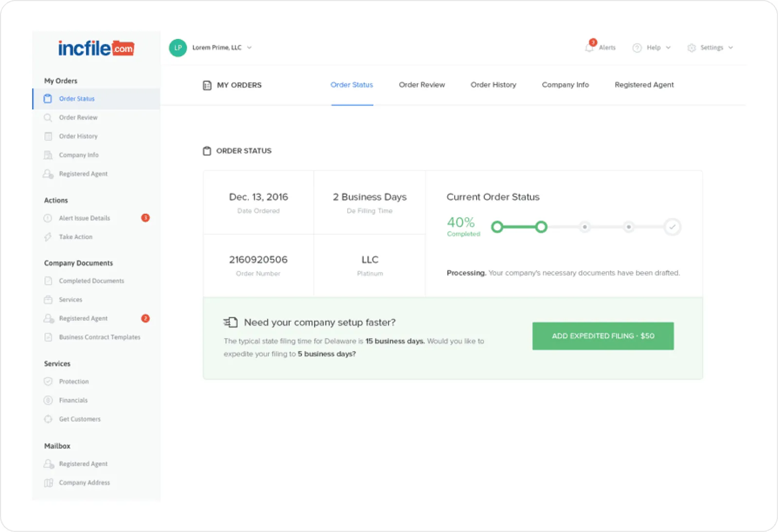Open the Registered Agent top tab

tap(644, 85)
